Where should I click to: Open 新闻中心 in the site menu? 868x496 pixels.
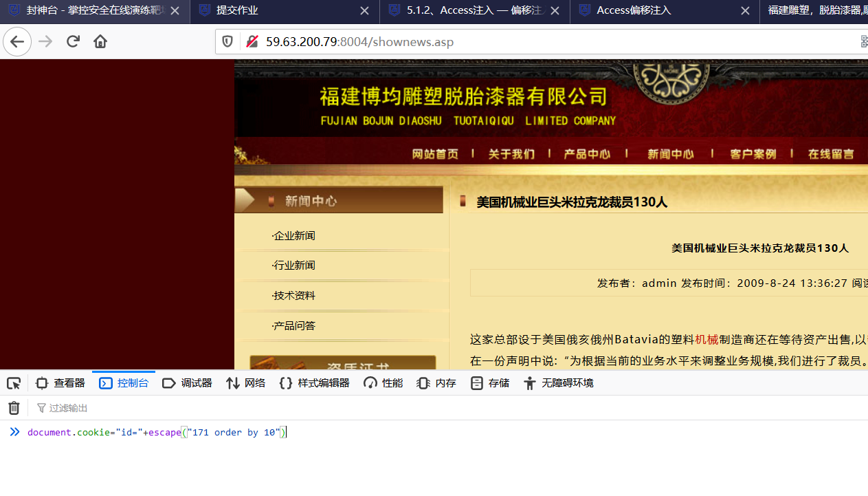[x=671, y=154]
